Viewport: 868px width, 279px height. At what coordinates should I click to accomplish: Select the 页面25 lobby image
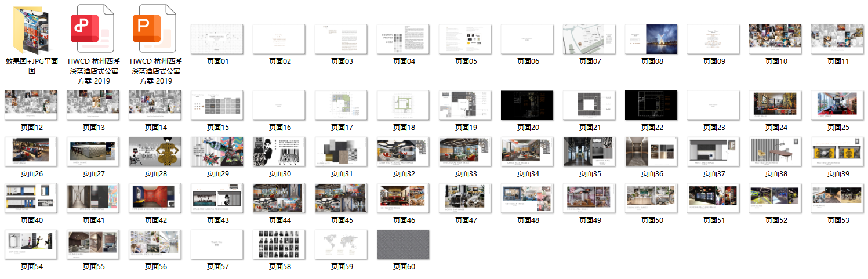coord(837,105)
